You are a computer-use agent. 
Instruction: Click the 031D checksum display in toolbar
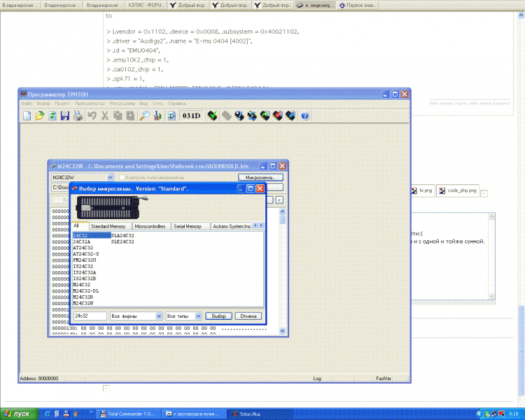click(192, 116)
